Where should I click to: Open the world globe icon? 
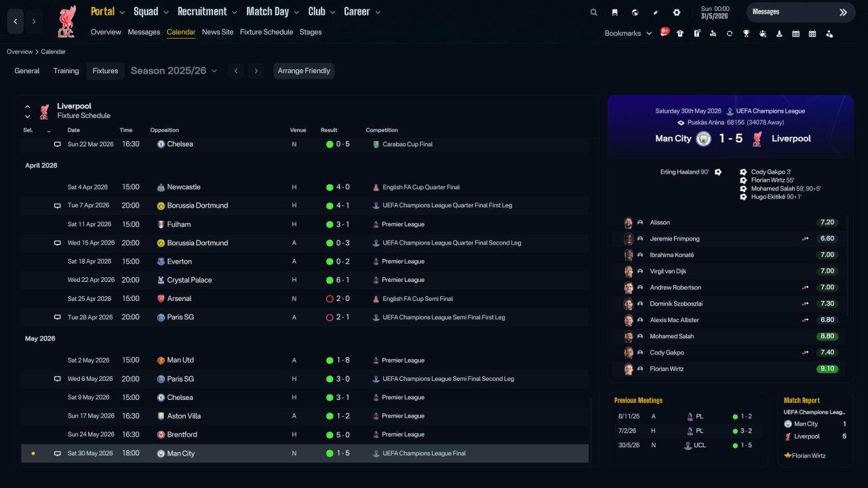coord(635,12)
